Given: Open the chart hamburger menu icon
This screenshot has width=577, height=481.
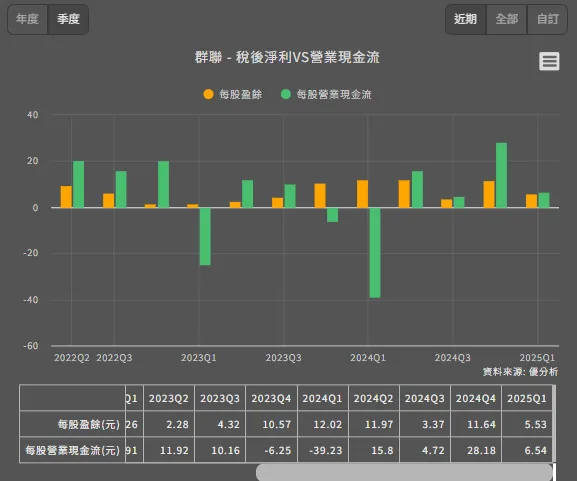Looking at the screenshot, I should coord(549,61).
